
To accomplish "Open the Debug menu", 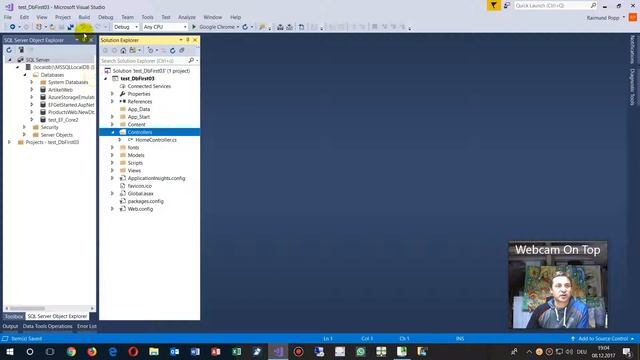I will point(105,17).
